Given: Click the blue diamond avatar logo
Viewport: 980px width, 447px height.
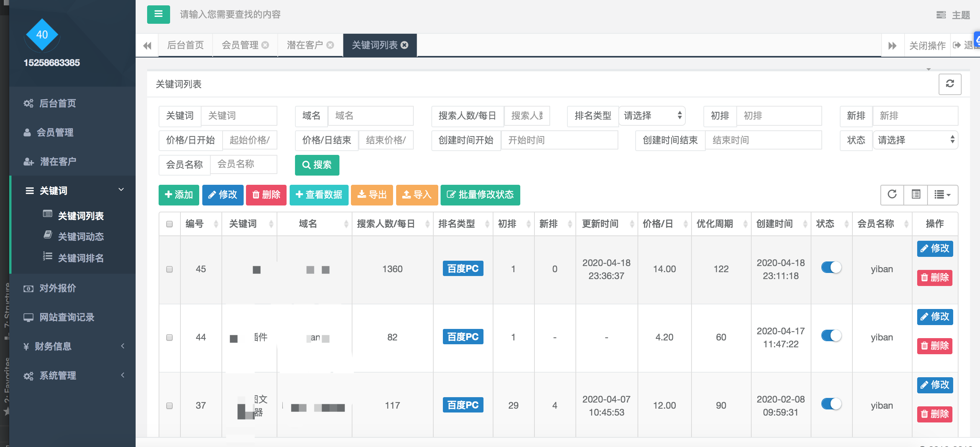Looking at the screenshot, I should [x=42, y=35].
